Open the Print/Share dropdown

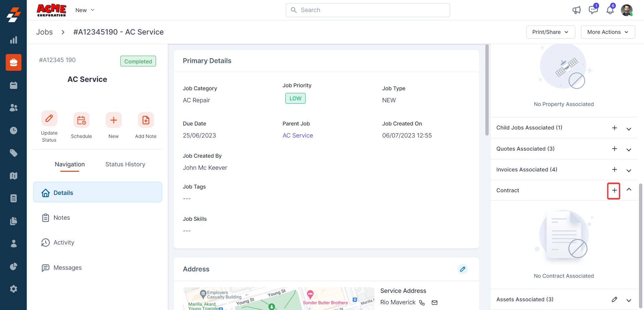point(550,32)
